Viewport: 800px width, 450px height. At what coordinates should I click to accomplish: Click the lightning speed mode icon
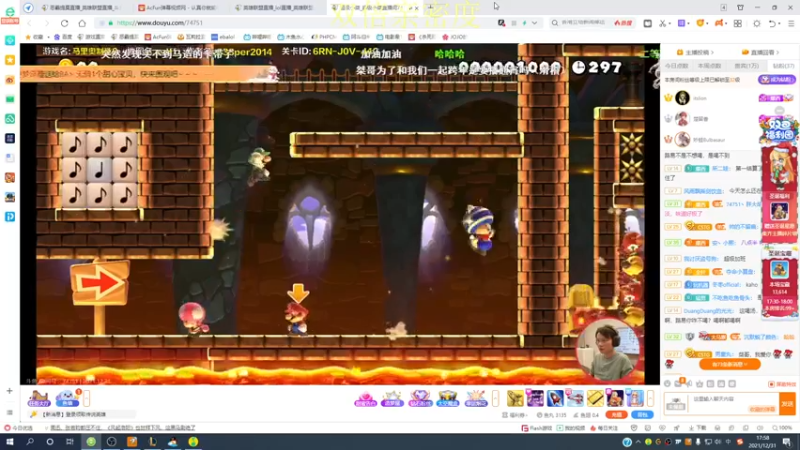point(524,23)
